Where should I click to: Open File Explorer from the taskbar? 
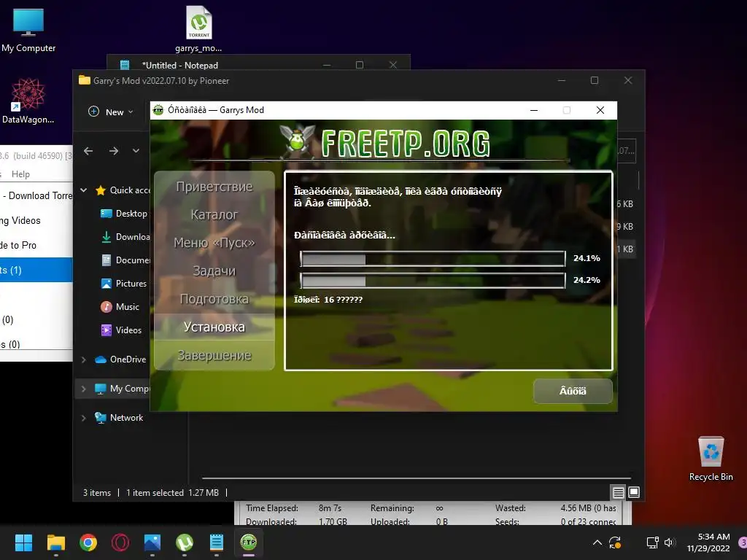click(55, 542)
